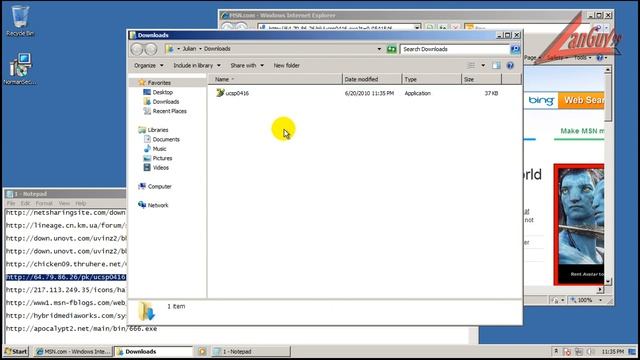Toggle the preview pane icon
The height and width of the screenshot is (360, 640).
point(496,66)
